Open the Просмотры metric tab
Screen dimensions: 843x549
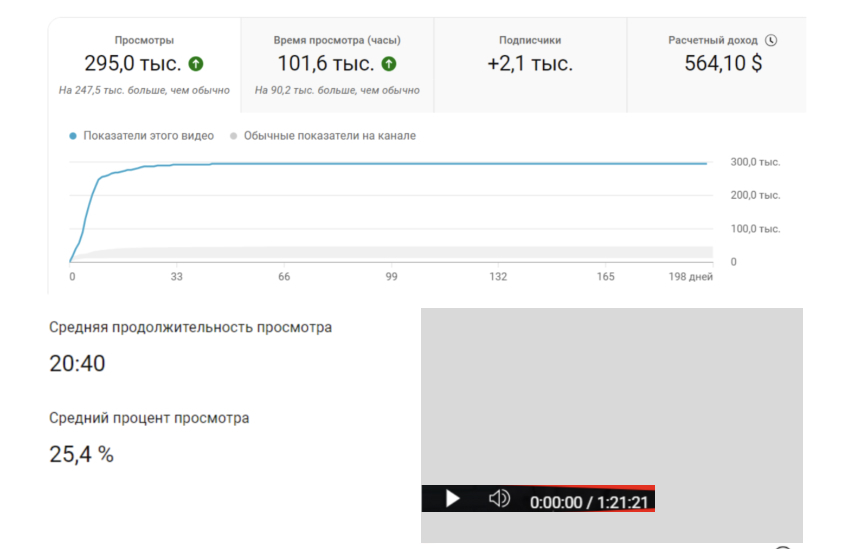(x=144, y=65)
